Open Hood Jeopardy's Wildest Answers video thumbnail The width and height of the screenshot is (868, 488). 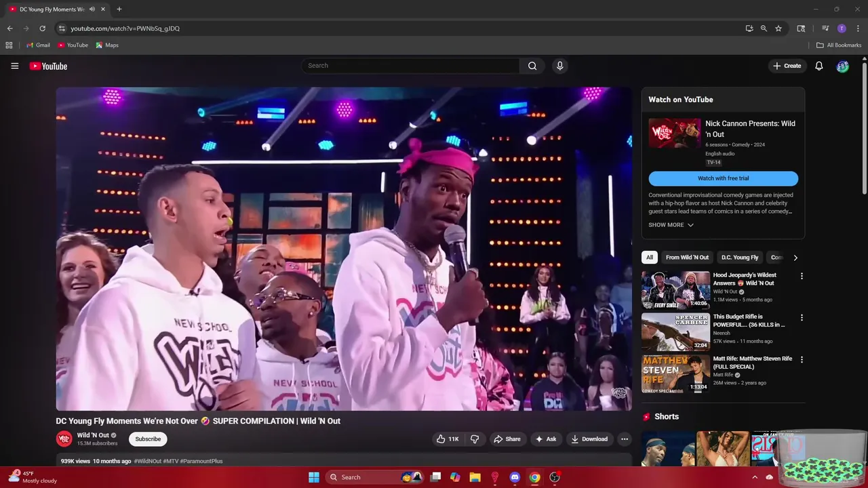[675, 289]
